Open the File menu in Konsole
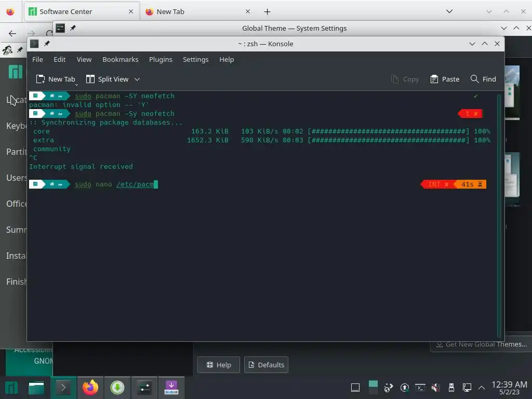 pyautogui.click(x=37, y=59)
